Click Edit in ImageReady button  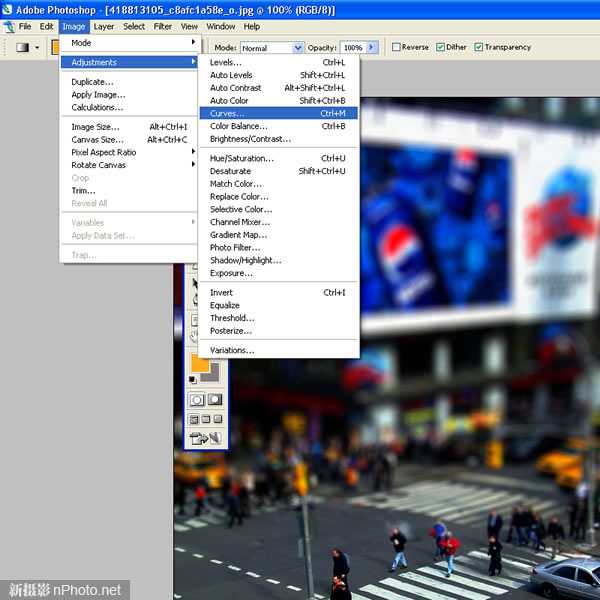(206, 438)
